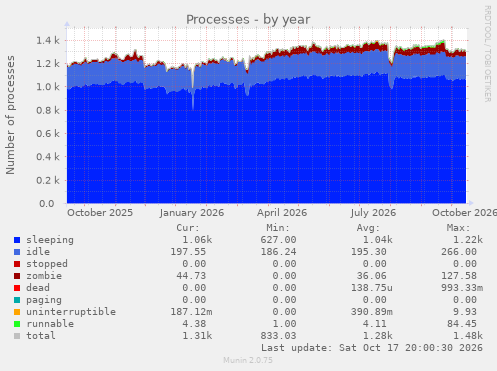Screen dimensions: 497x371
Task: Click the 'Max:' column header
Action: (x=458, y=228)
